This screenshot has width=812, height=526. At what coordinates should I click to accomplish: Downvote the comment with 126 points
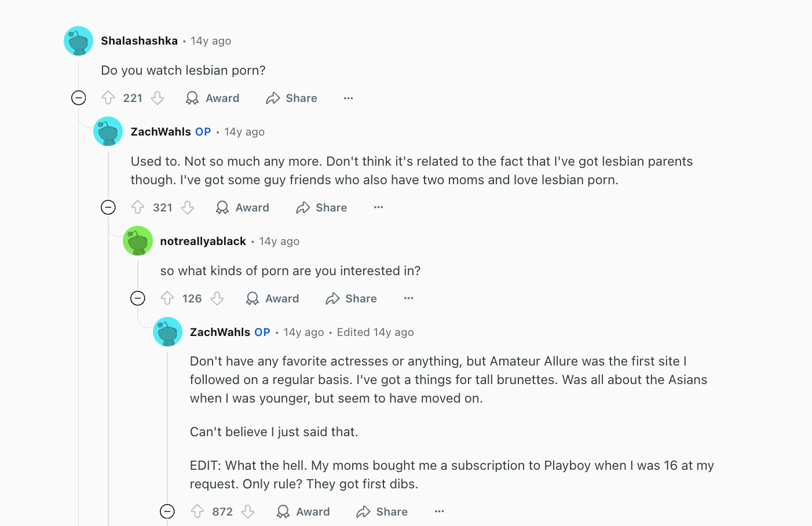pyautogui.click(x=217, y=298)
